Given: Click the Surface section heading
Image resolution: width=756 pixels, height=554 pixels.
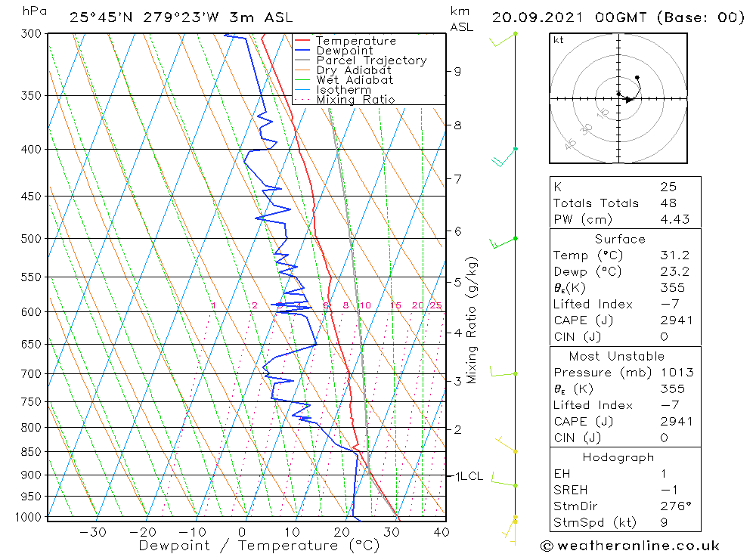Looking at the screenshot, I should pos(620,239).
